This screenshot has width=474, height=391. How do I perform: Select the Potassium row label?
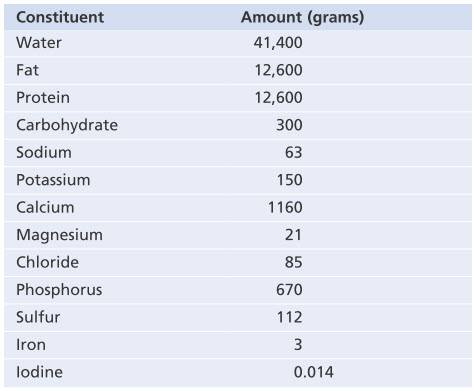53,180
